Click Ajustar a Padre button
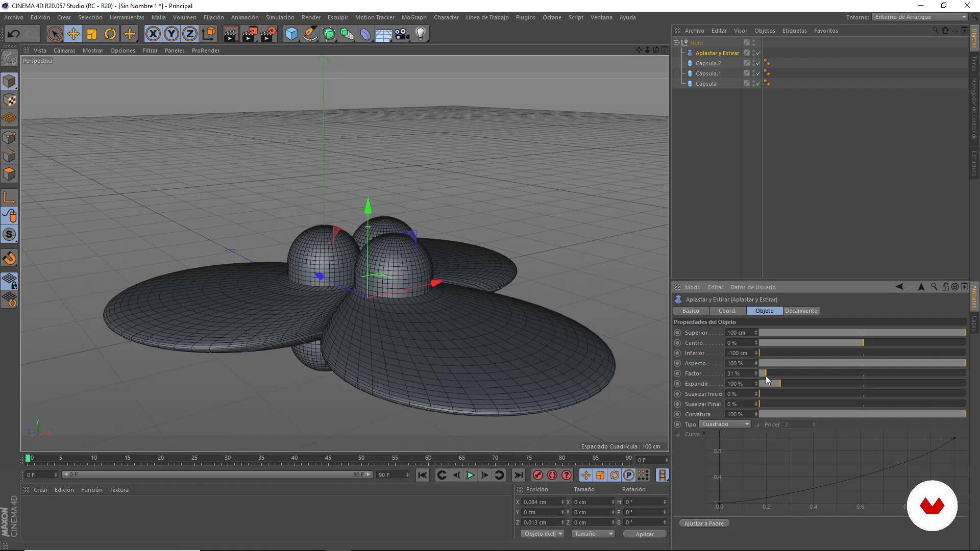This screenshot has height=551, width=980. [704, 523]
